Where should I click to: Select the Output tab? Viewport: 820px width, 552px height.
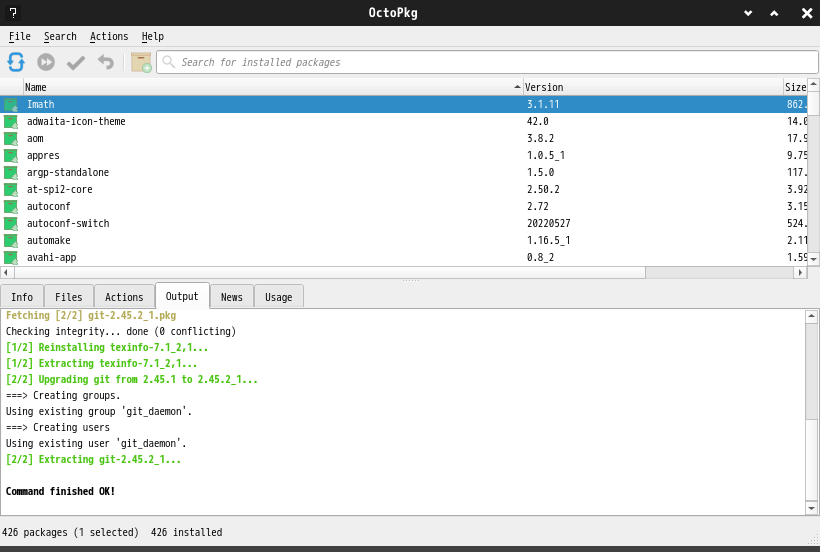(x=182, y=296)
